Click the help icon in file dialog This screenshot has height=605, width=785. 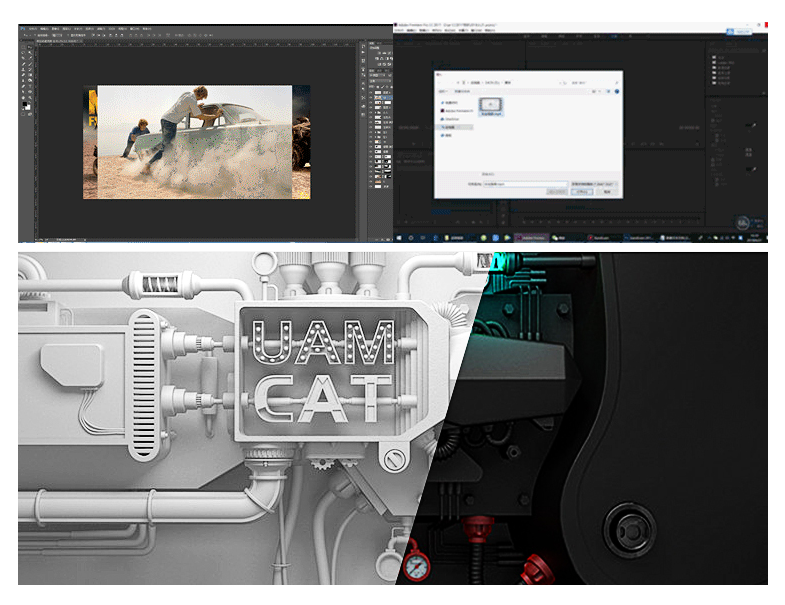[x=616, y=91]
